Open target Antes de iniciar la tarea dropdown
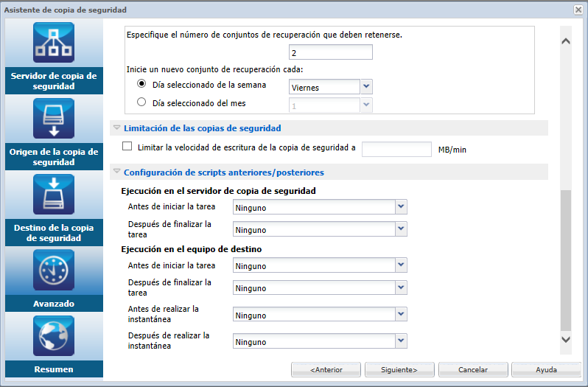588x387 pixels. (320, 265)
